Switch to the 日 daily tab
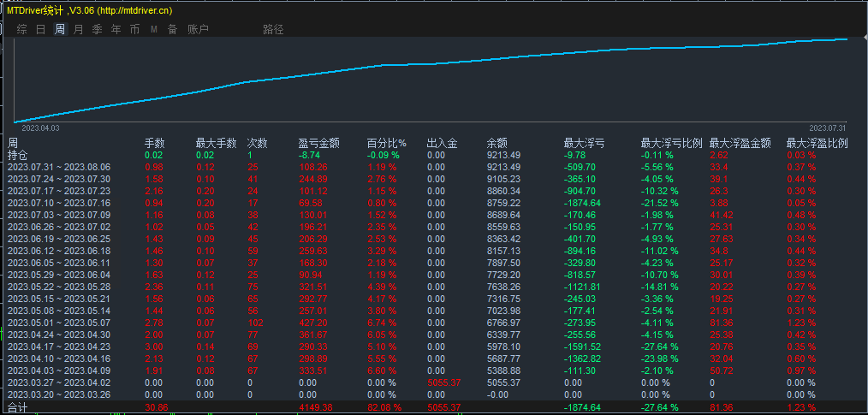 click(40, 29)
